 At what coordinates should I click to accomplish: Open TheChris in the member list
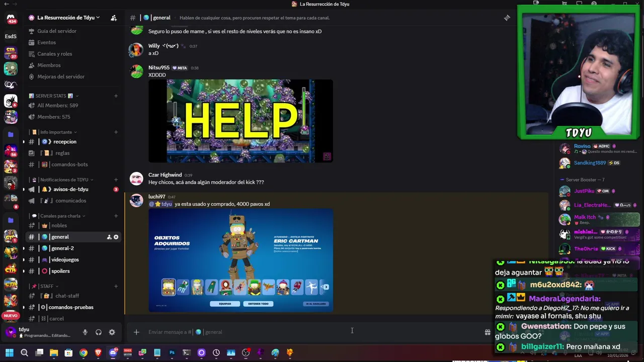click(599, 249)
